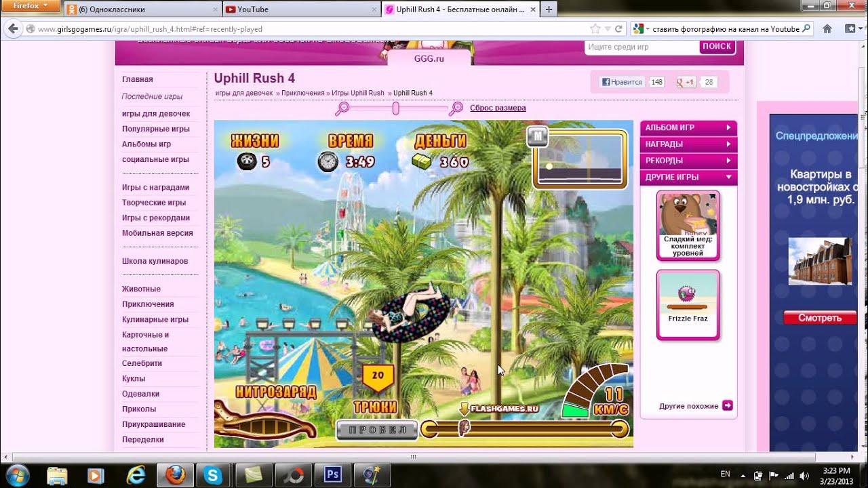
Task: Click Игры Uphill Rush in the breadcrumb
Action: (x=358, y=93)
